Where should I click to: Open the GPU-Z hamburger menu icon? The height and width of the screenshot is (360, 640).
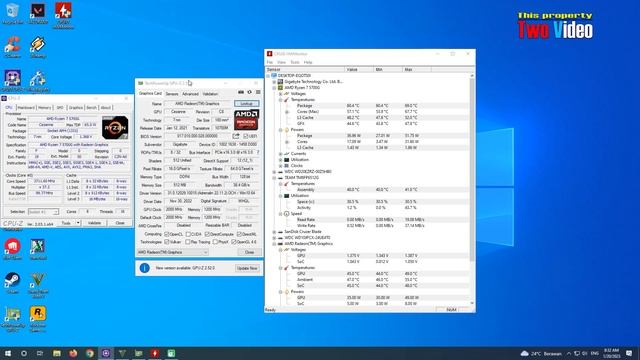[258, 92]
